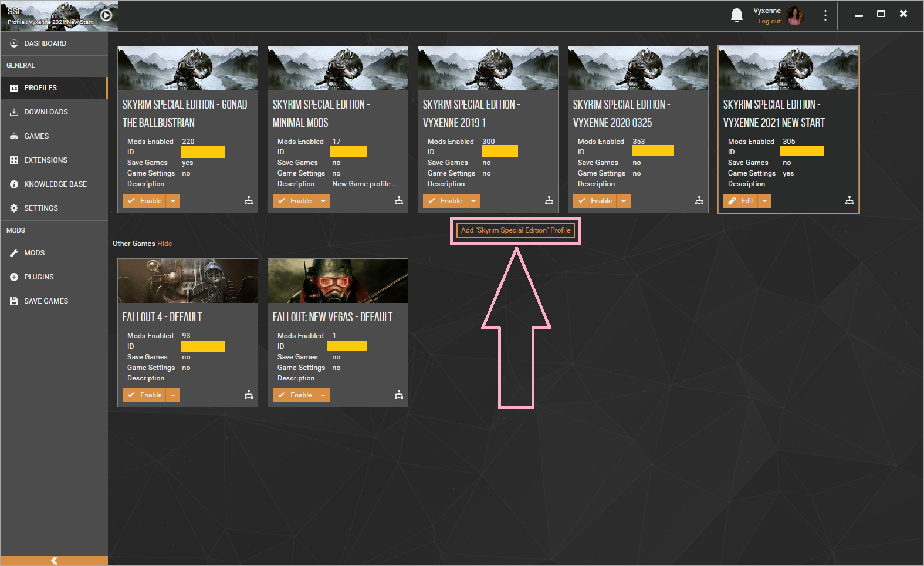Enable the Fallout 4 Default profile
Screen dimensions: 924x566
coord(145,395)
